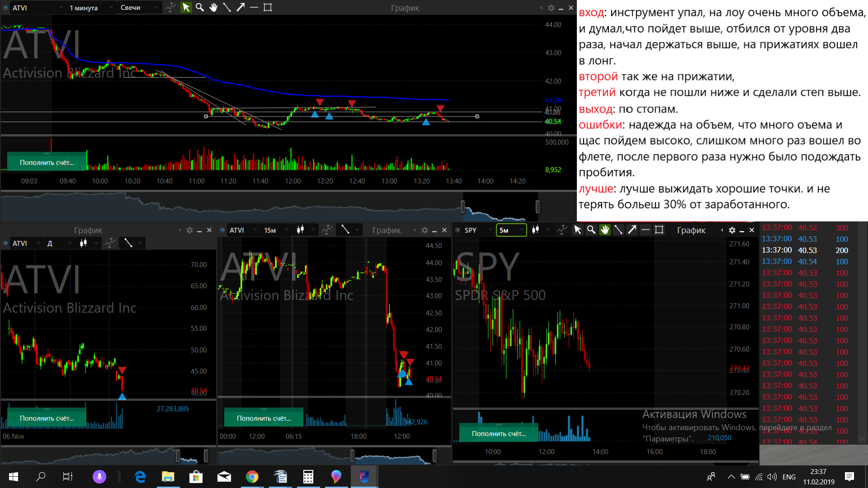Open Google Chrome from the taskbar
Screen dimensions: 868x488
[x=252, y=476]
